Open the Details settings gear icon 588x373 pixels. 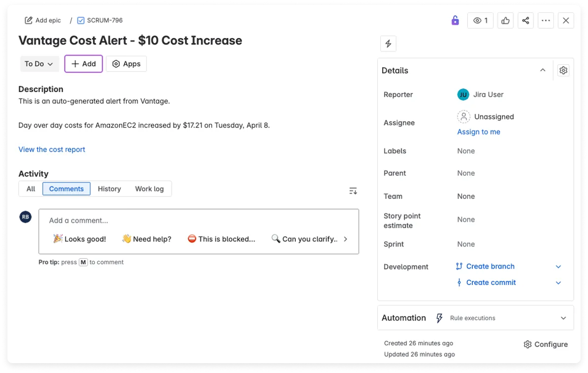pos(563,70)
